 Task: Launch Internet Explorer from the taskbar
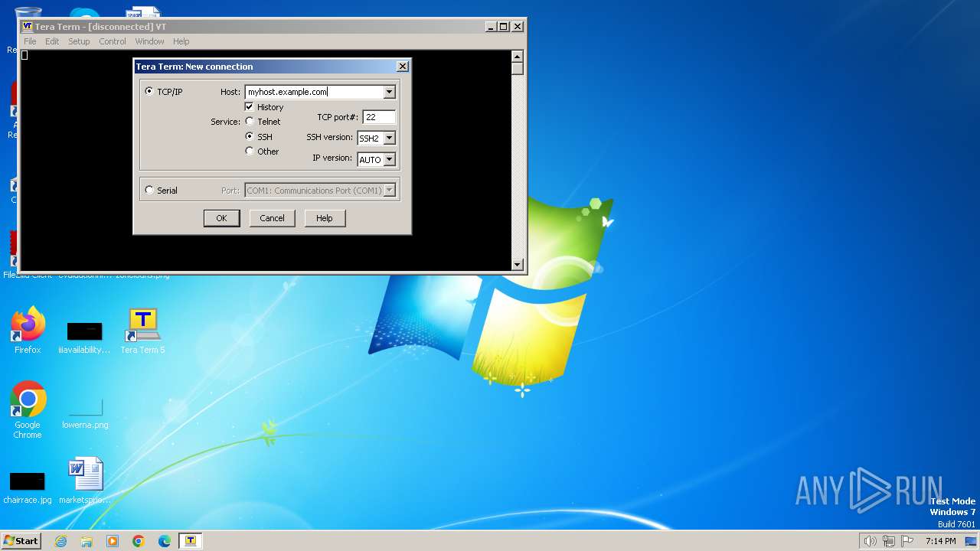click(60, 541)
